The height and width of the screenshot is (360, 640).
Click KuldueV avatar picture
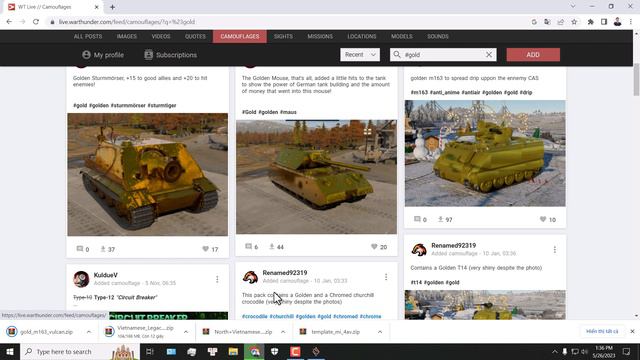81,279
